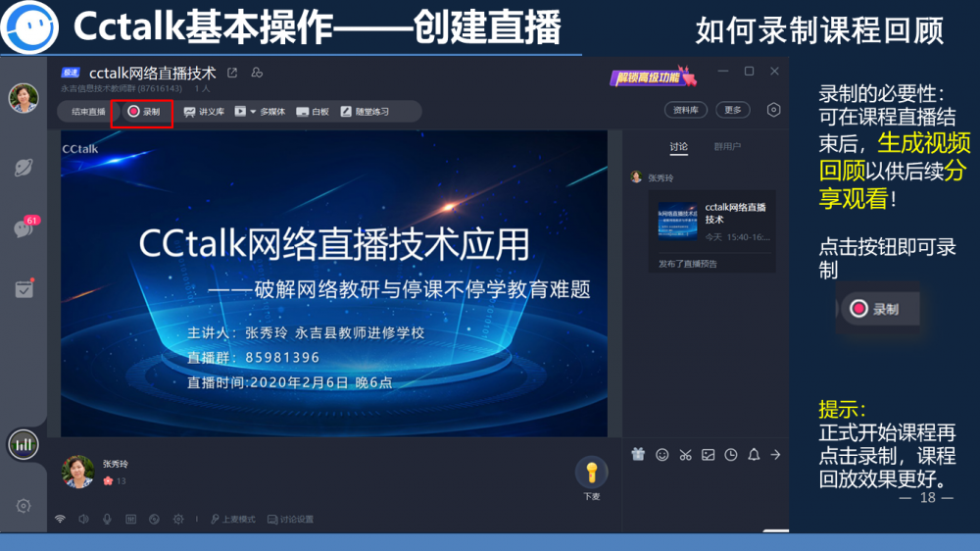Viewport: 980px width, 551px height.
Task: Click the 解锁高级功能 banner
Action: (653, 76)
